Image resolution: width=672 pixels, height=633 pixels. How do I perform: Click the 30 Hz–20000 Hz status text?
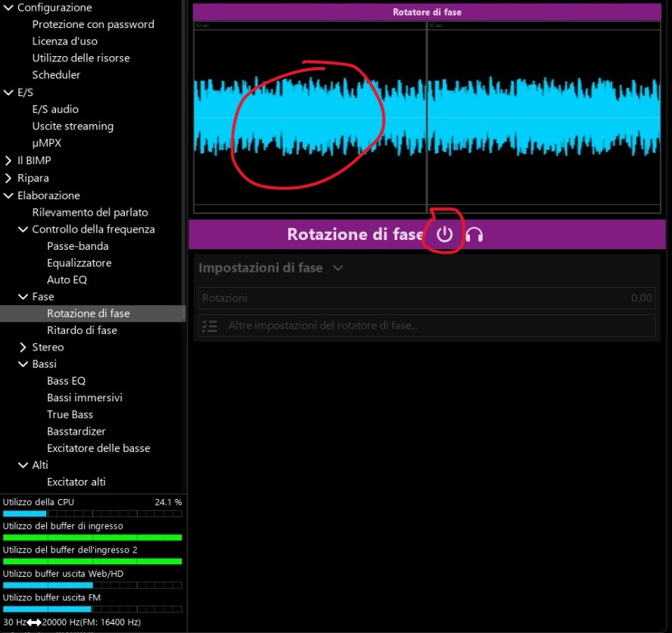(x=72, y=622)
